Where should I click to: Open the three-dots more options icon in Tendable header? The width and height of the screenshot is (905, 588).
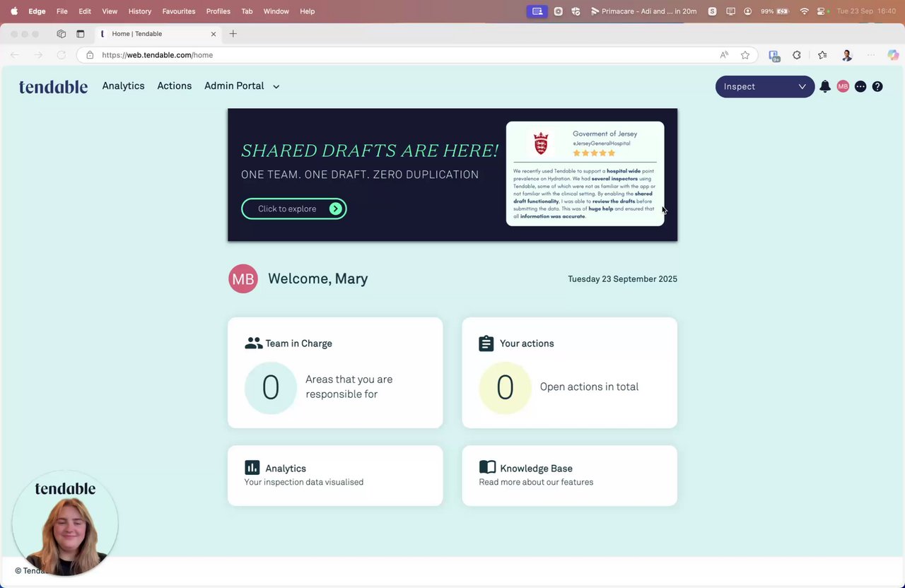tap(860, 86)
